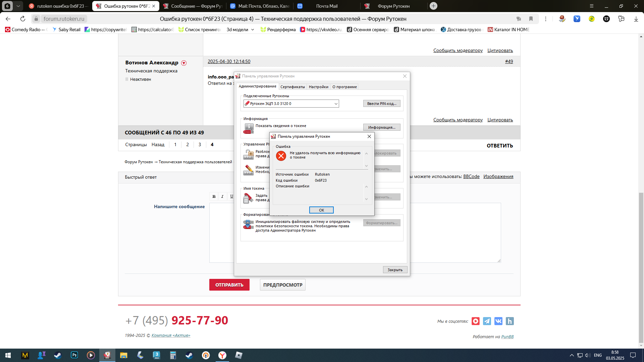
Task: Switch to the Настройки tab
Action: click(318, 87)
